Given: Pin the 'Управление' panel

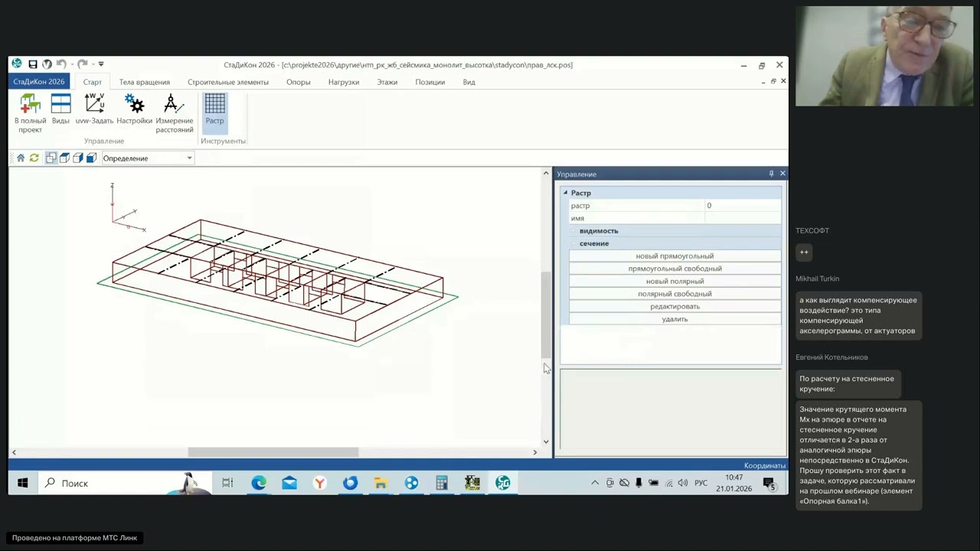Looking at the screenshot, I should (x=771, y=174).
